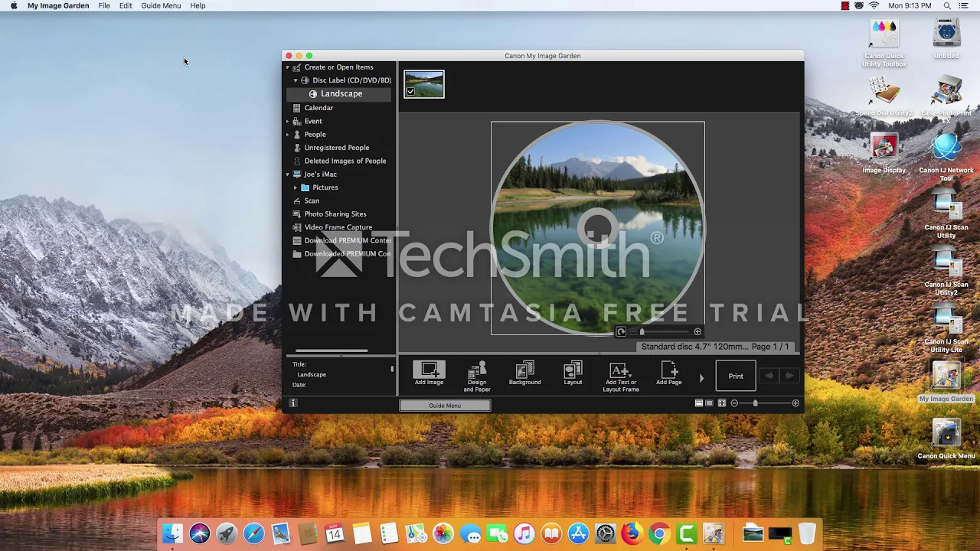Open System Preferences from the Dock
The width and height of the screenshot is (980, 551).
[x=605, y=533]
